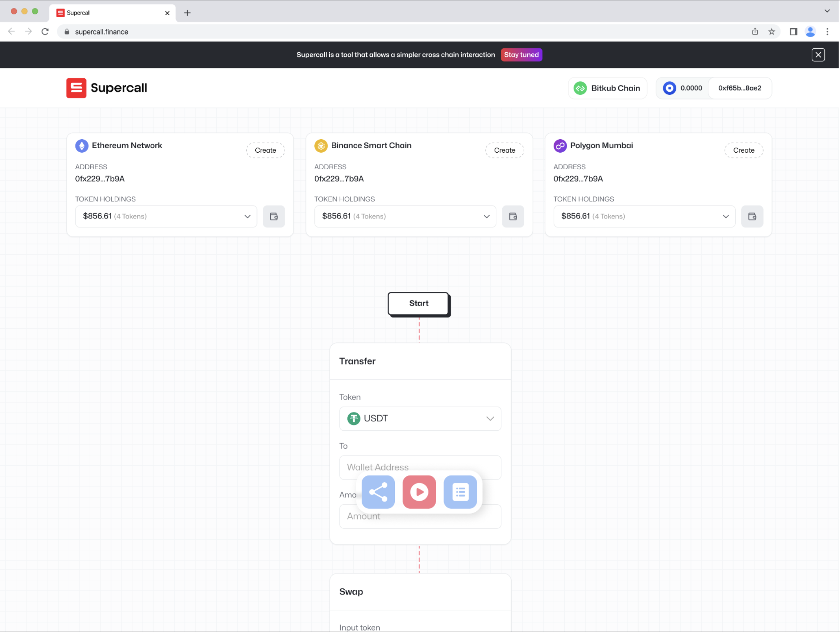Click Create on Ethereum Network card

tap(265, 150)
